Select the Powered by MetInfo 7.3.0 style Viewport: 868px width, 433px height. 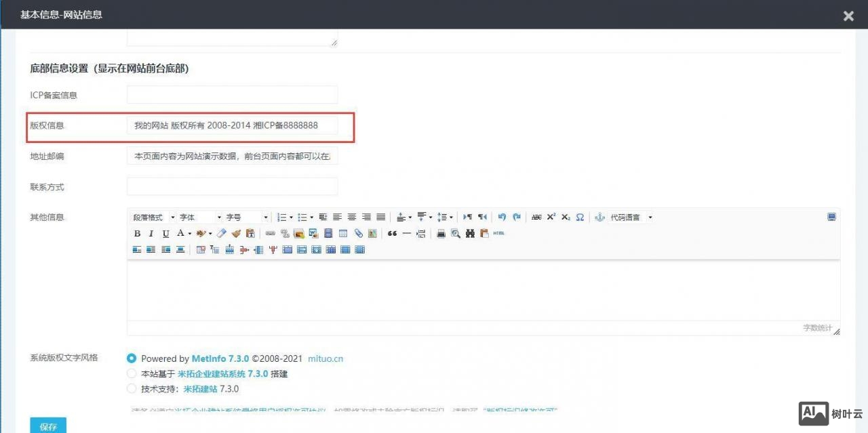[132, 358]
